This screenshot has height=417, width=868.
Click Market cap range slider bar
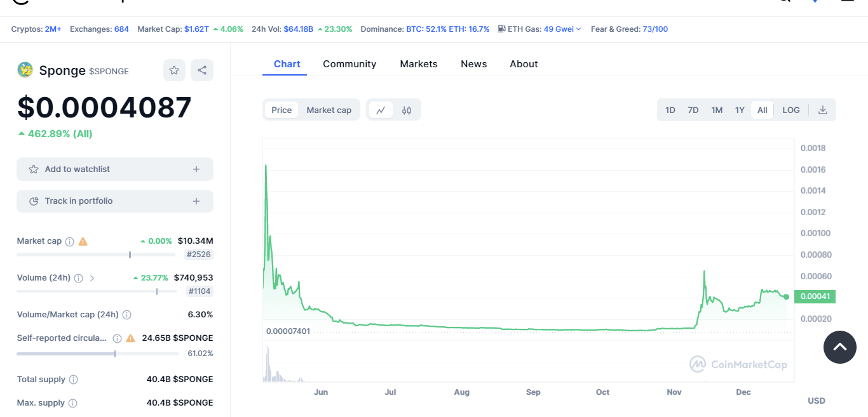pyautogui.click(x=96, y=255)
